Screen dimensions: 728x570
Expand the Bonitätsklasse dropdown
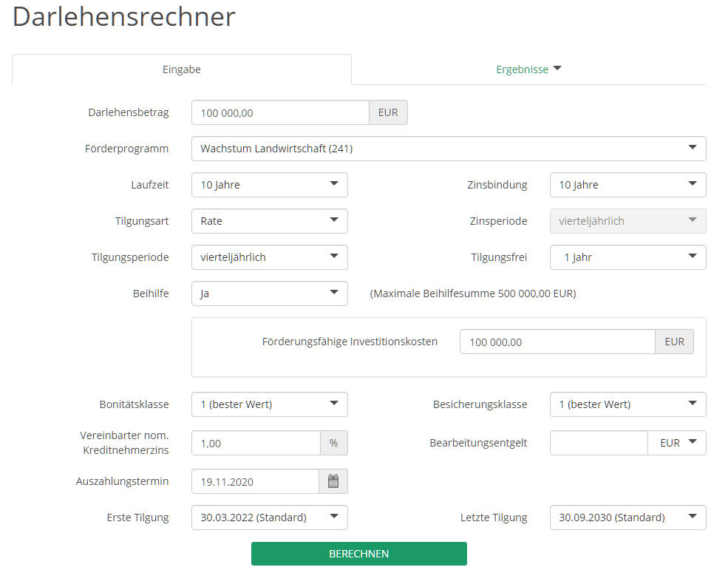[x=269, y=404]
